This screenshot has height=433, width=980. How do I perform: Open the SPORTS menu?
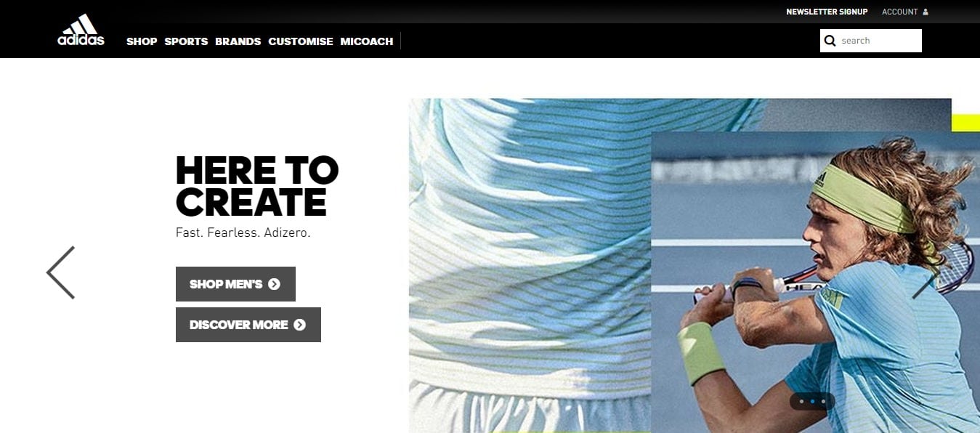point(186,41)
